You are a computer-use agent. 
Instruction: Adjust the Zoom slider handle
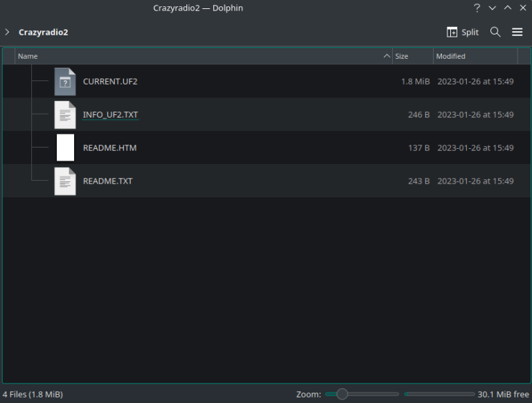(x=342, y=394)
